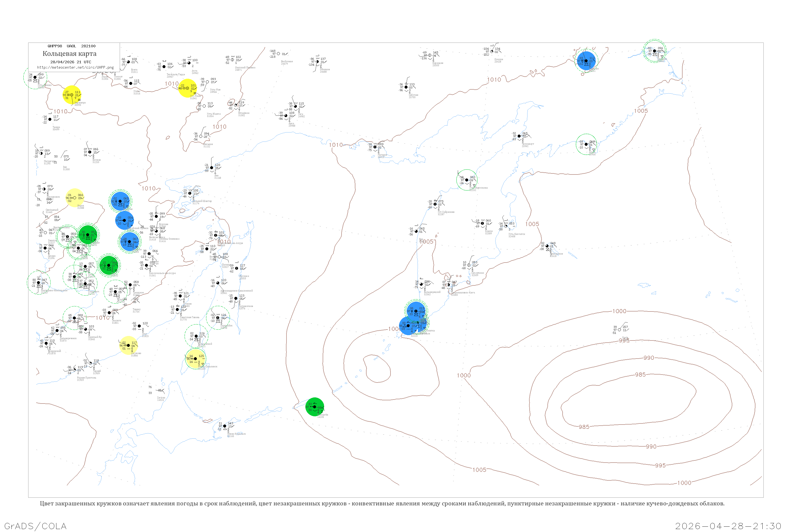
Task: Click the Кольцевая карта map title
Action: (69, 54)
